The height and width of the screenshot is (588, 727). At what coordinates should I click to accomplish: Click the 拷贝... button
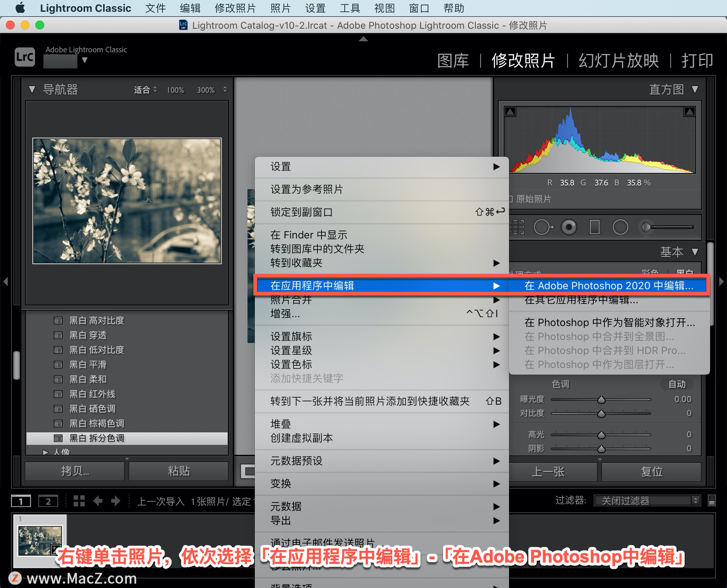[75, 471]
